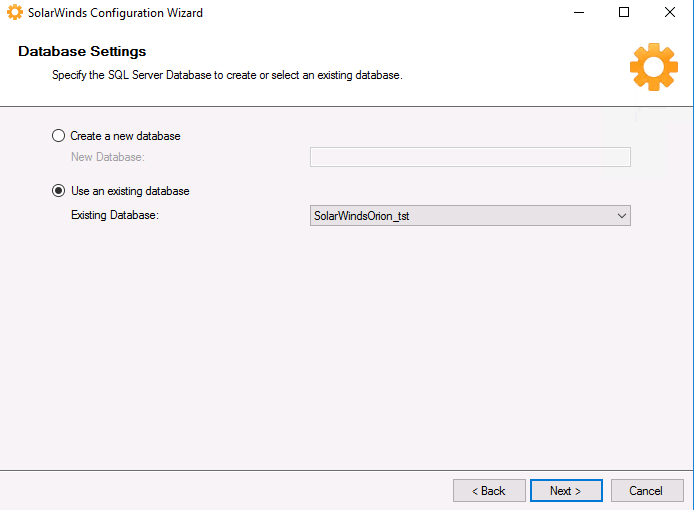Click the Existing Database label
This screenshot has height=510, width=694.
(x=115, y=215)
